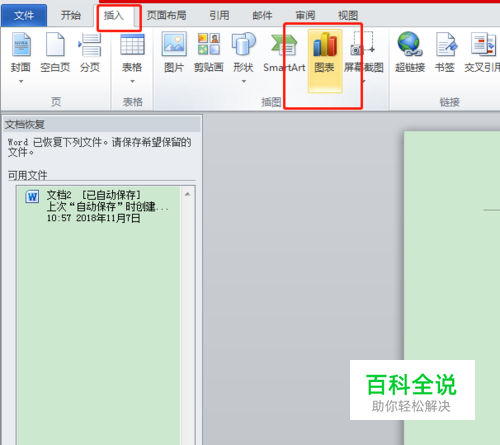Click the 形状 (Shapes) icon

[243, 44]
